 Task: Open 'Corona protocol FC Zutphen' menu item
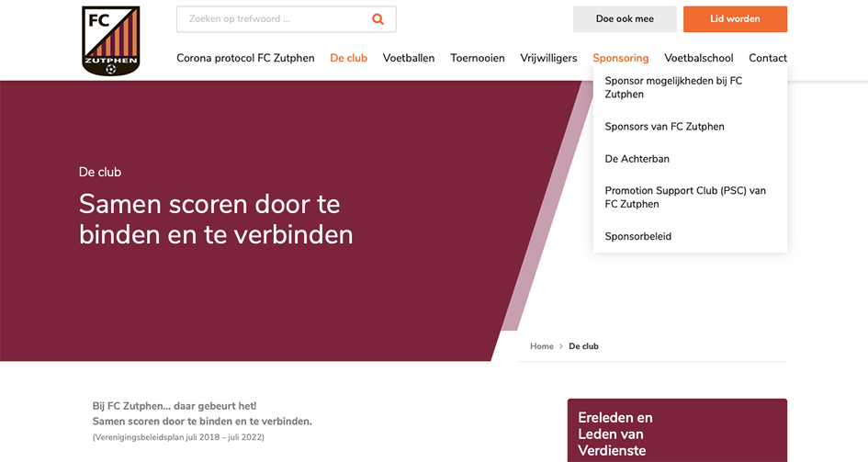click(x=245, y=58)
